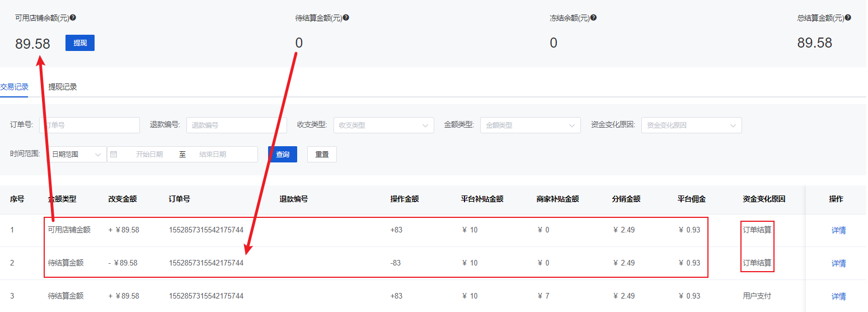Open 详情 link for row 3
The image size is (868, 312).
pyautogui.click(x=838, y=296)
